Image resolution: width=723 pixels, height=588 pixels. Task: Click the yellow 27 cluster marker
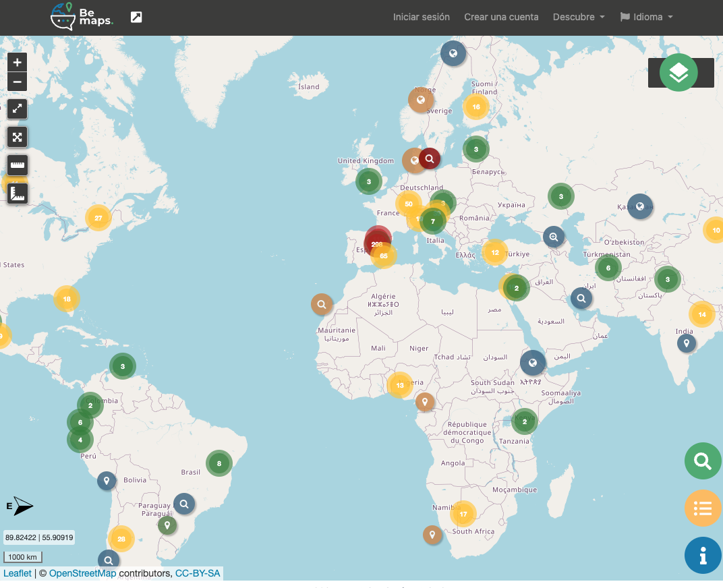[x=98, y=218]
